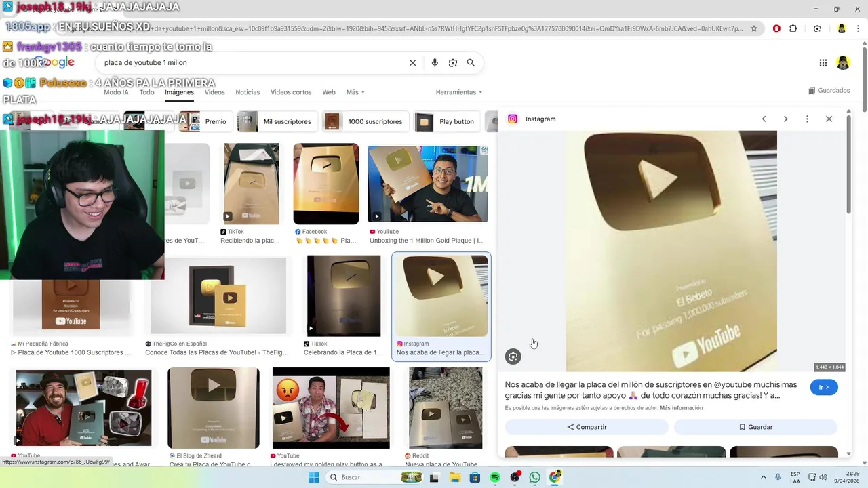Open volume settings in system tray
This screenshot has height=488, width=868.
coord(823,477)
